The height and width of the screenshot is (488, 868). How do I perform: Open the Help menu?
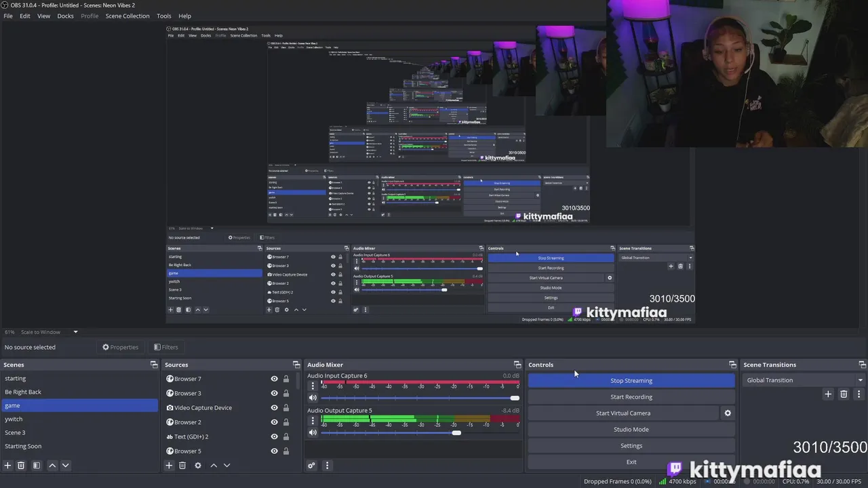pyautogui.click(x=184, y=16)
